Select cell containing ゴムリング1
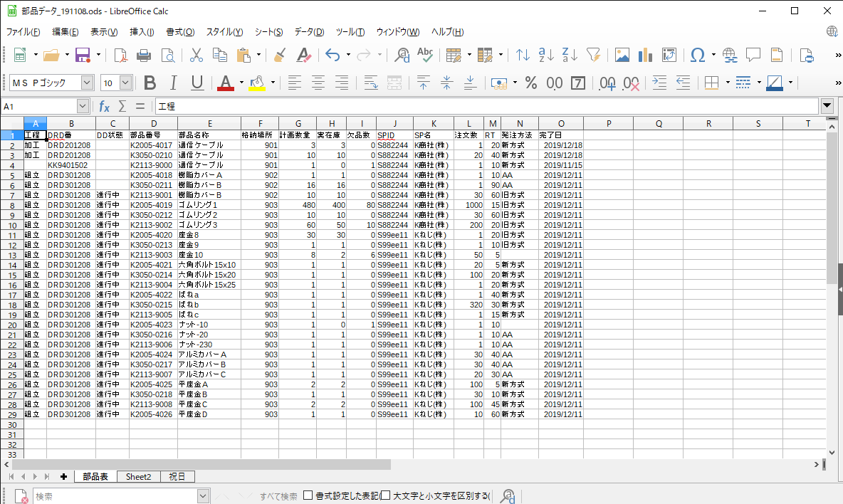Image resolution: width=843 pixels, height=504 pixels. 209,205
